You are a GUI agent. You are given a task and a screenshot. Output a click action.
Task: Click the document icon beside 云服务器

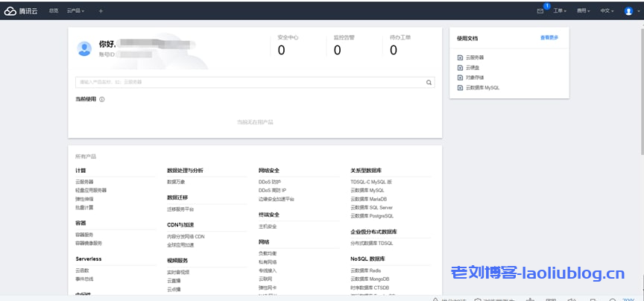(460, 57)
